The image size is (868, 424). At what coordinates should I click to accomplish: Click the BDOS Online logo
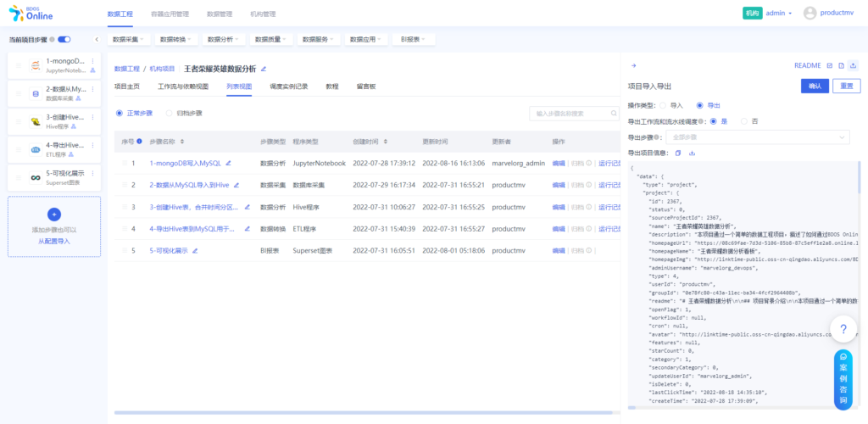pos(31,14)
